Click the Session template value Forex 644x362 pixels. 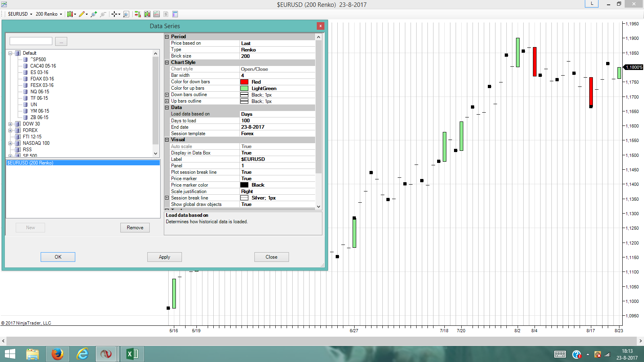(x=278, y=134)
